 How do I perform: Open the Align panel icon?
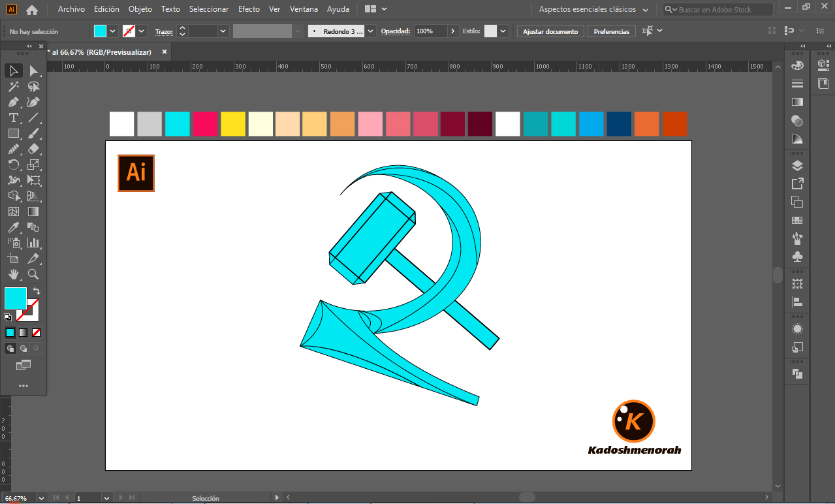pyautogui.click(x=797, y=302)
